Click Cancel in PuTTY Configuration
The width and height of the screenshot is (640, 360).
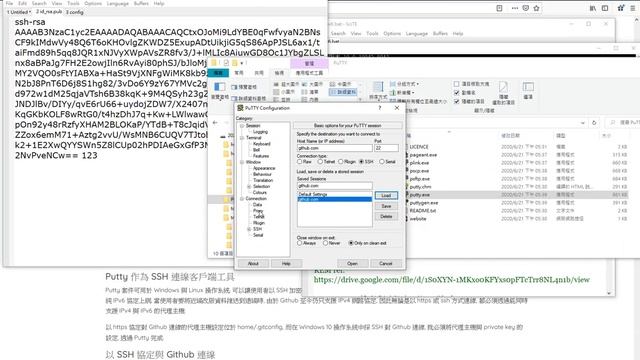386,263
